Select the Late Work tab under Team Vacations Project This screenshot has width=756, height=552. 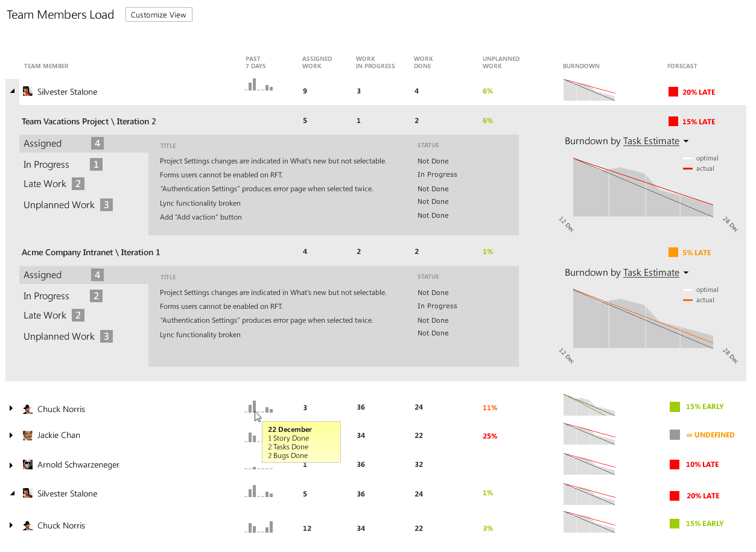pos(45,184)
